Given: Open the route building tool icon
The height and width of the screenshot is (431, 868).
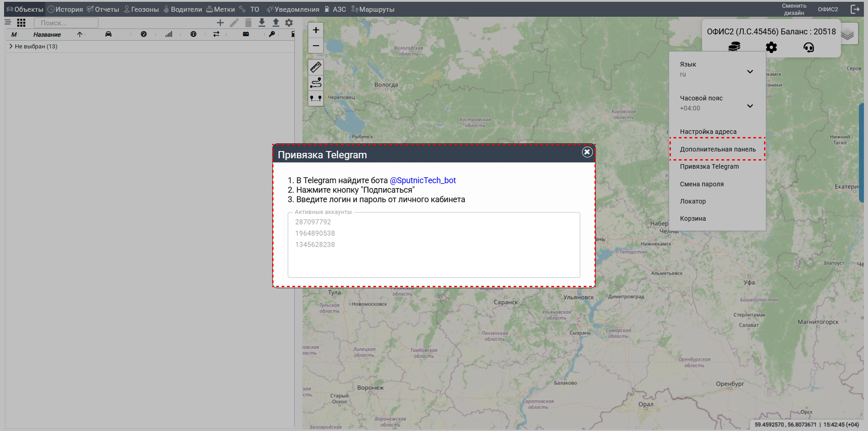Looking at the screenshot, I should pyautogui.click(x=316, y=83).
